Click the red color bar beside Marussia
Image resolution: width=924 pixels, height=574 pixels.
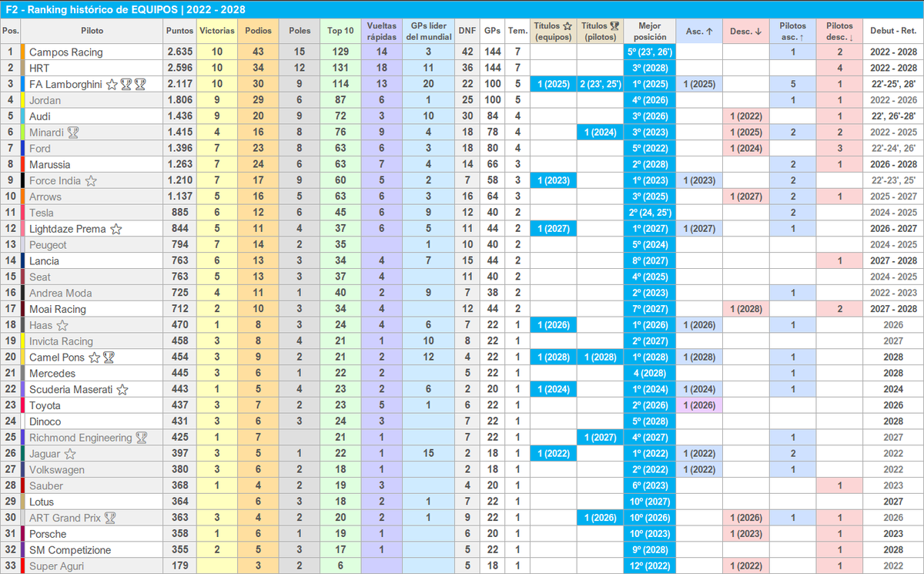23,165
